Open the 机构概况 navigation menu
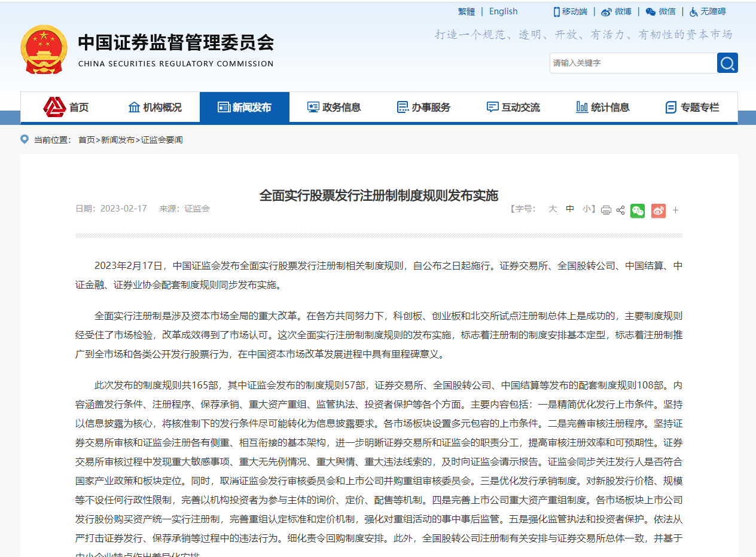This screenshot has height=557, width=756. 155,108
